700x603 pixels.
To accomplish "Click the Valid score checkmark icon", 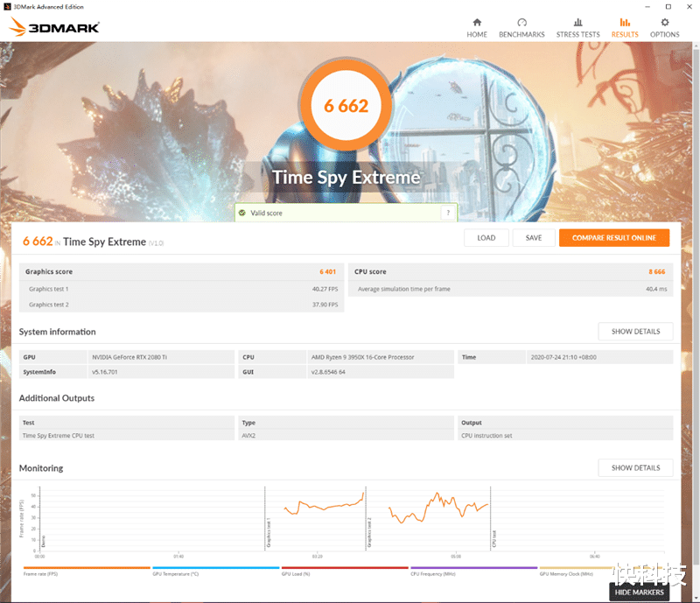I will (242, 213).
